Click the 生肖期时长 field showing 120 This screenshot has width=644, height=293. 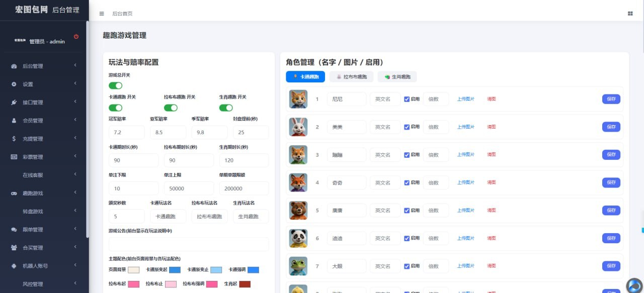244,160
